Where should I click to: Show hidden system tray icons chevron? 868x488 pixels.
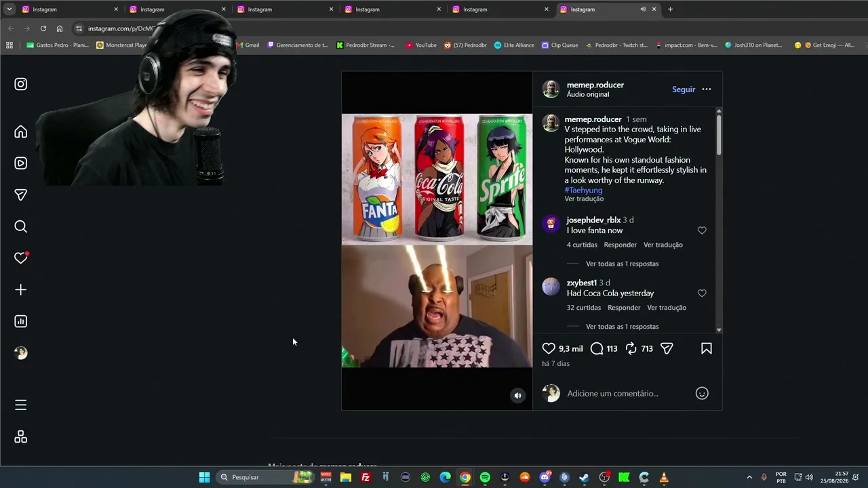pos(749,477)
